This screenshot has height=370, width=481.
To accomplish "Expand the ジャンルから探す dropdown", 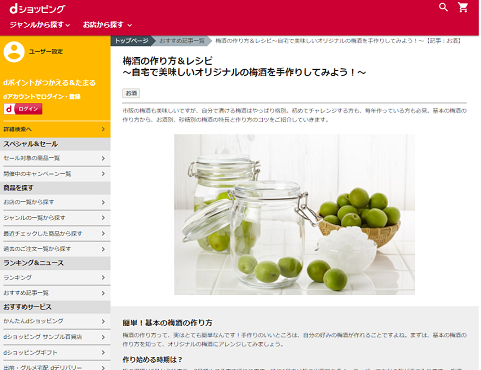I will 40,25.
